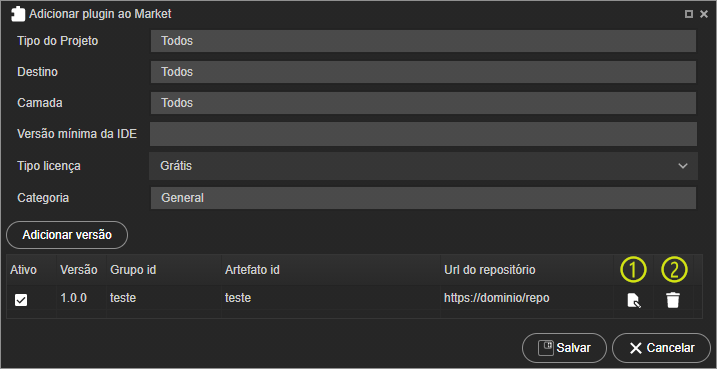Click the edit version icon in the row
The image size is (717, 369).
[x=633, y=301]
